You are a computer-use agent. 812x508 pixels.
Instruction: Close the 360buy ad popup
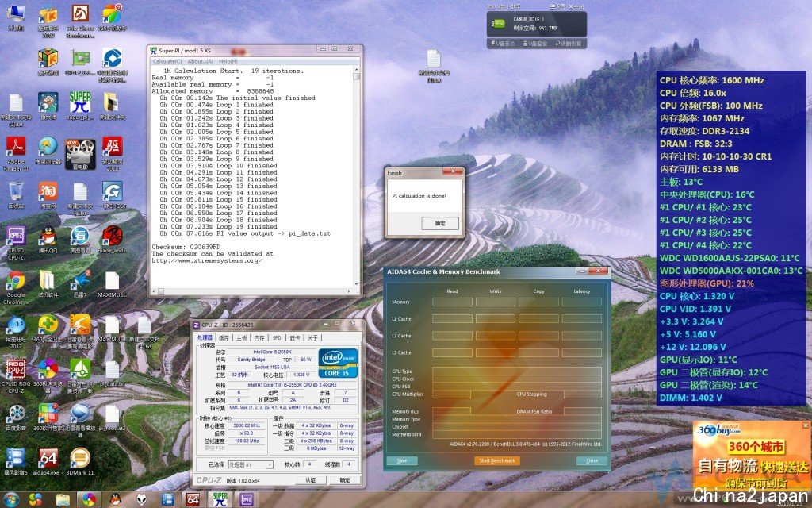pyautogui.click(x=806, y=425)
